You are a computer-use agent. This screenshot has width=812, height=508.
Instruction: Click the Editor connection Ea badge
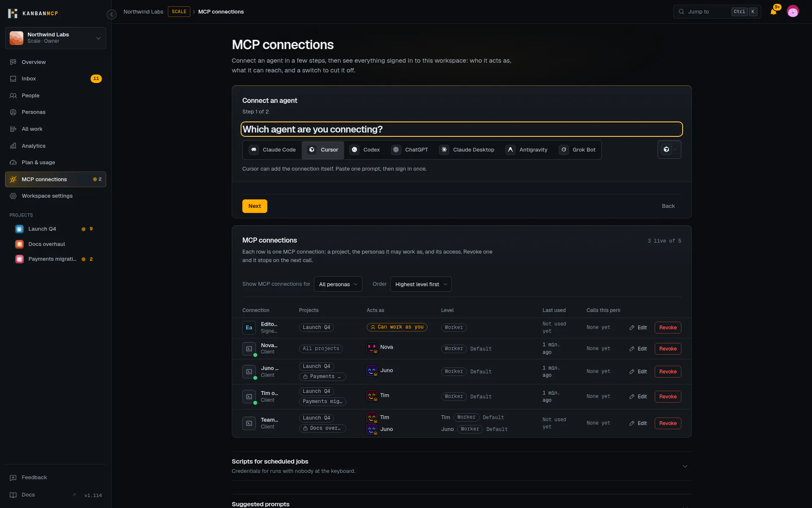click(x=249, y=328)
